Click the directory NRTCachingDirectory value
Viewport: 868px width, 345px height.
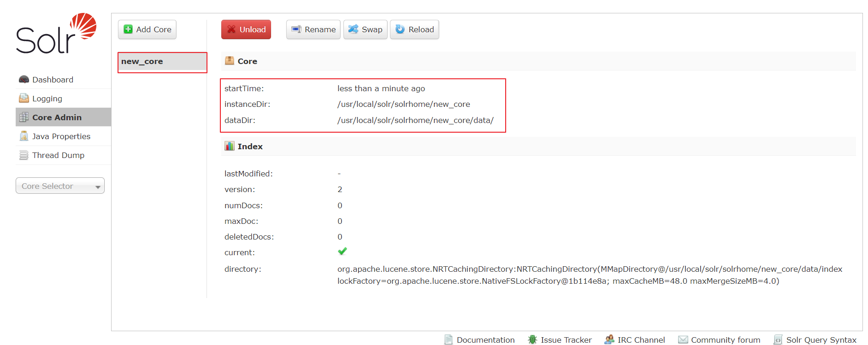tap(590, 275)
